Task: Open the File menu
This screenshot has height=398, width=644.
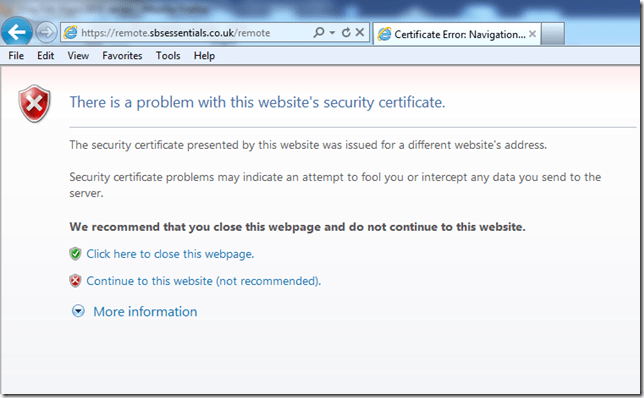Action: (x=16, y=55)
